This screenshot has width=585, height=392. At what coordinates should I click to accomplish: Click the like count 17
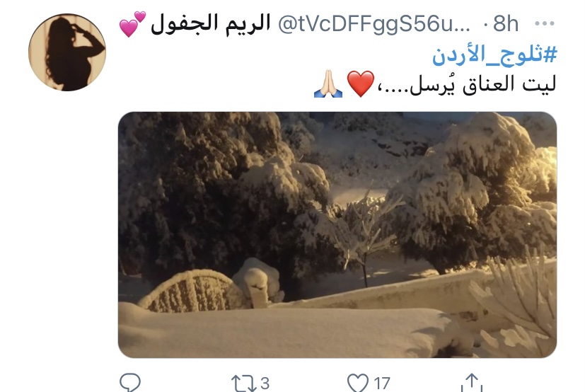(x=382, y=384)
